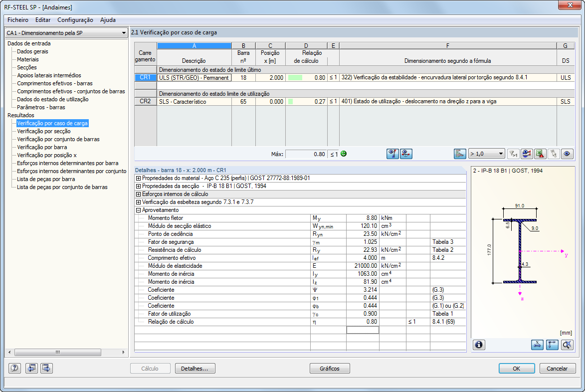Screen dimensions: 585x392
Task: Expand Esforços internos de cálculo node
Action: tap(138, 195)
